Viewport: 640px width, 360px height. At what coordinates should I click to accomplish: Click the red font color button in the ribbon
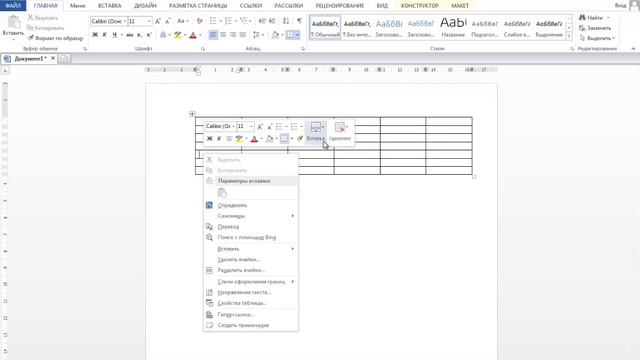tap(193, 35)
